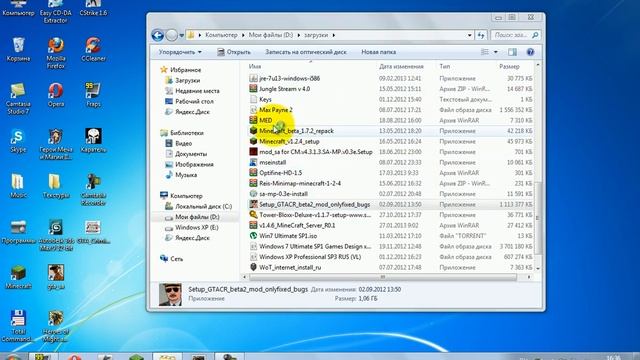The width and height of the screenshot is (640, 360).
Task: Select Windows XP (E:) drive in the tree
Action: (191, 227)
